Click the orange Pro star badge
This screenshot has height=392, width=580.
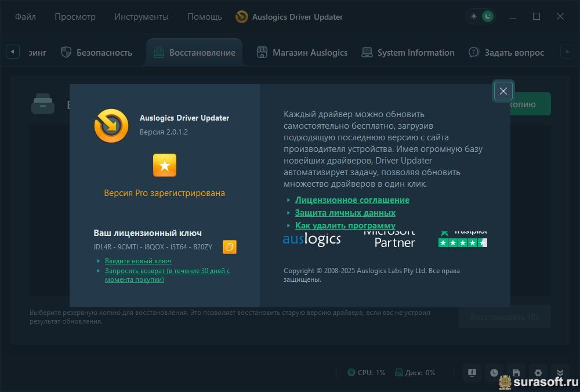coord(165,165)
